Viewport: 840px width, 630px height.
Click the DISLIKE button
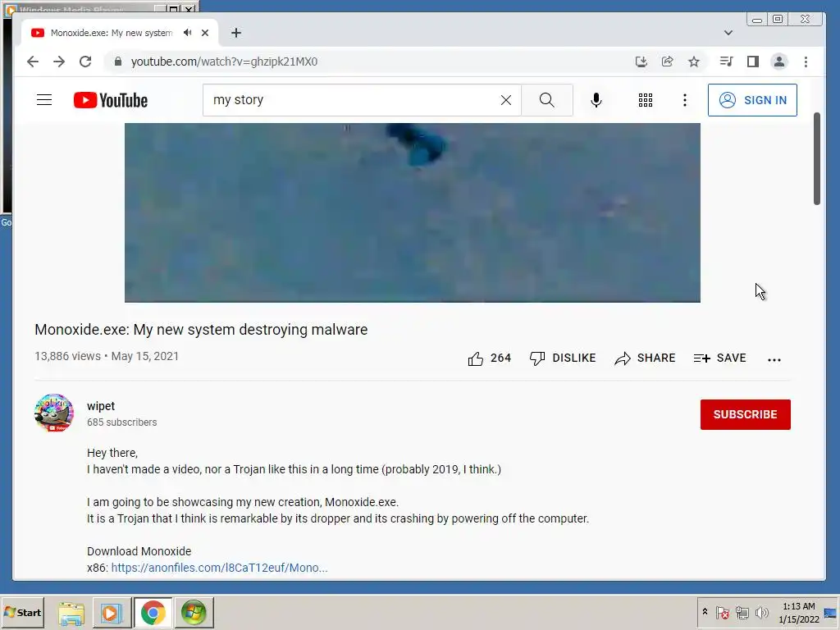(563, 358)
